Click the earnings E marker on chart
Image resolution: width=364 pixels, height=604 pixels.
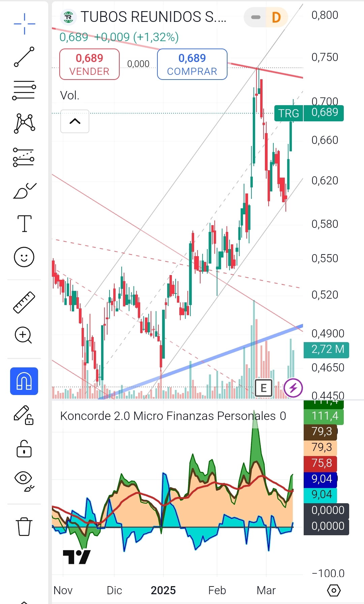point(264,388)
